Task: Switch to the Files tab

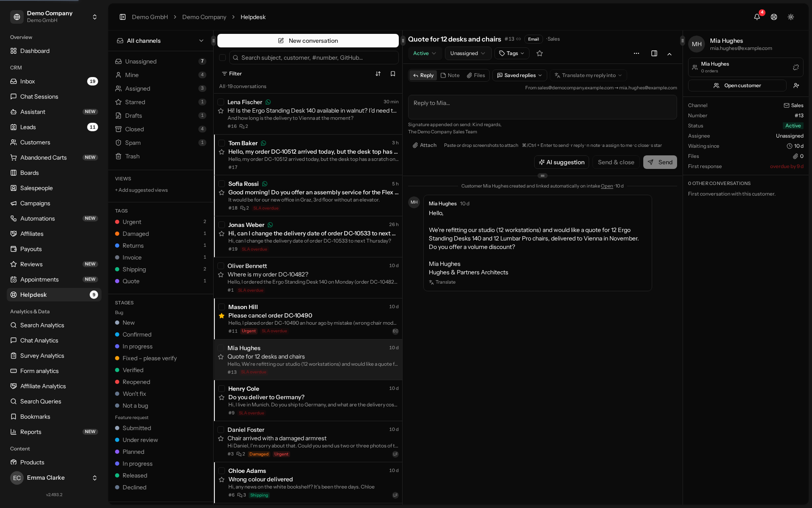Action: point(476,75)
